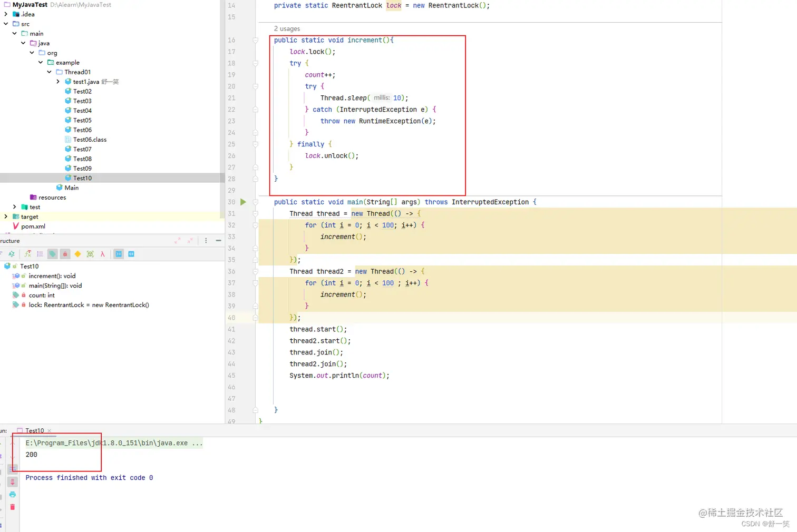Select increment(): void in Structure
This screenshot has width=797, height=532.
[52, 276]
